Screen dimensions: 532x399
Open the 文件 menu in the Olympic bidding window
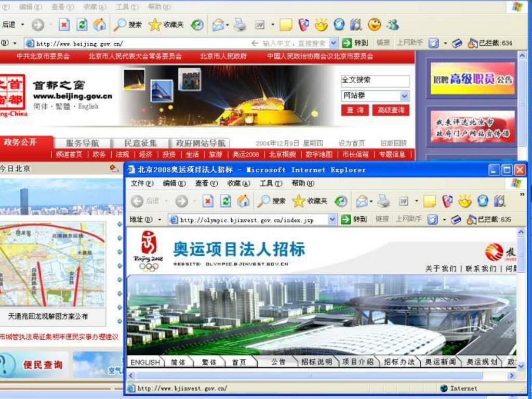pos(142,183)
